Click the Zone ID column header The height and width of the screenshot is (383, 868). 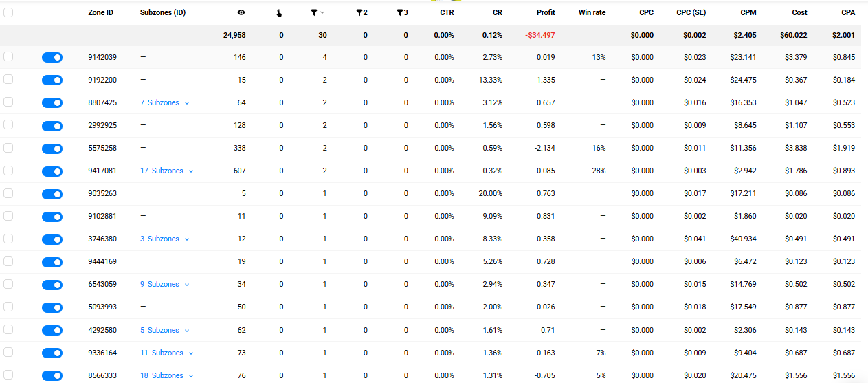pos(101,12)
